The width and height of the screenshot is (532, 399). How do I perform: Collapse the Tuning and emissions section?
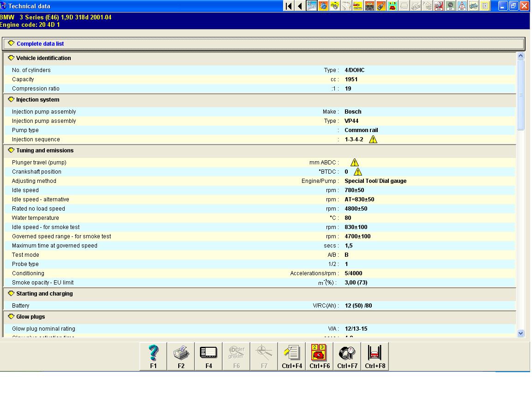click(x=11, y=150)
